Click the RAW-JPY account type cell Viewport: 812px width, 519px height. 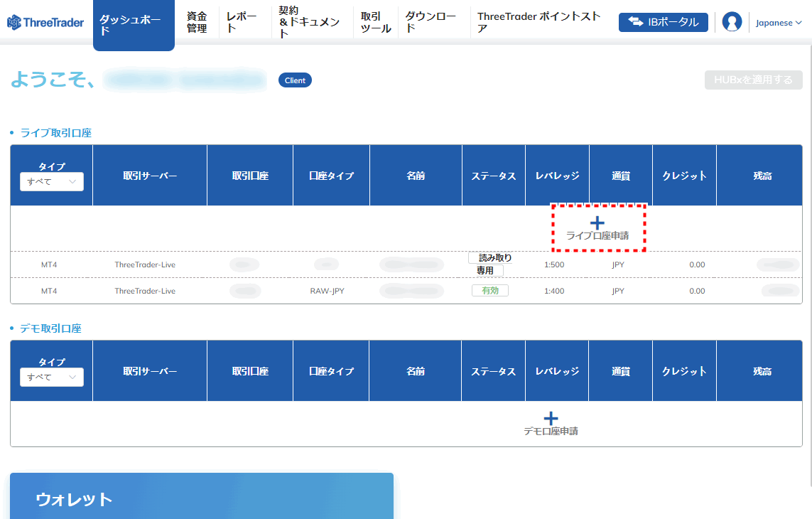point(327,291)
